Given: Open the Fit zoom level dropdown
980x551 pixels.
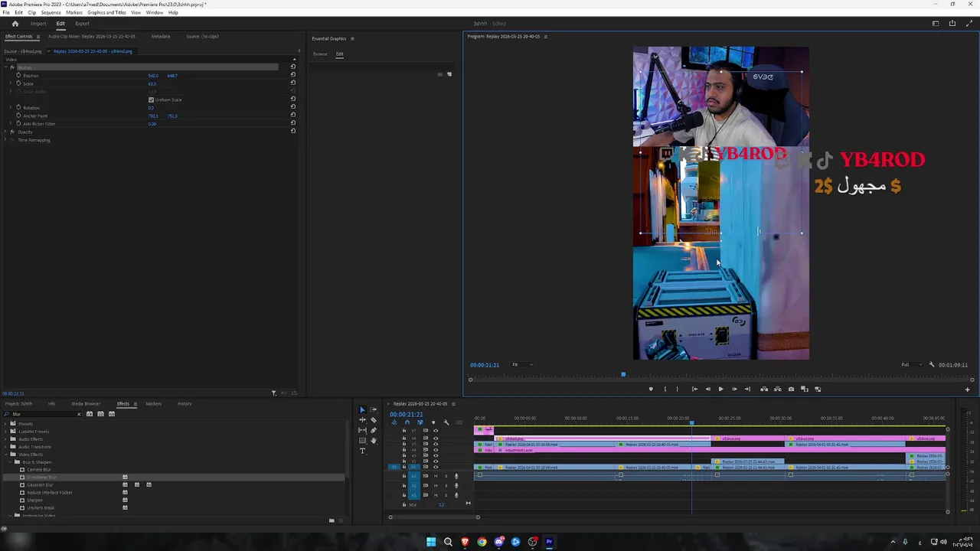Looking at the screenshot, I should click(x=522, y=365).
